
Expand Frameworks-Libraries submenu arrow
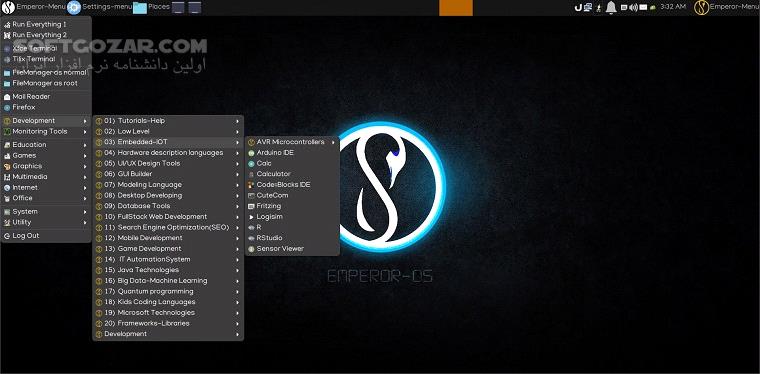click(238, 323)
